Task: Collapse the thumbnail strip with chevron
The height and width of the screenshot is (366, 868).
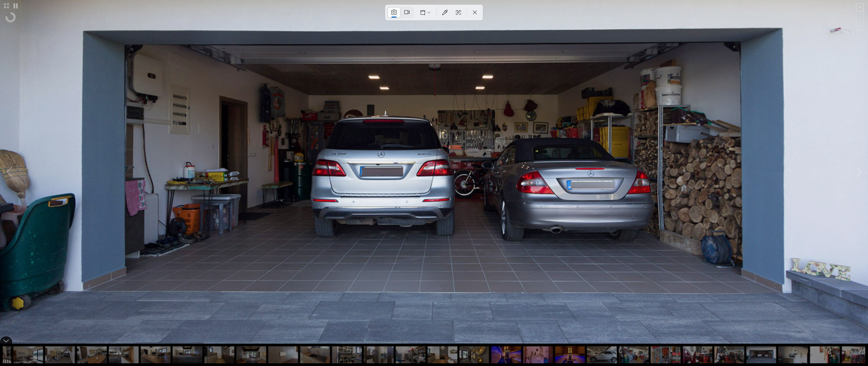Action: (x=6, y=341)
